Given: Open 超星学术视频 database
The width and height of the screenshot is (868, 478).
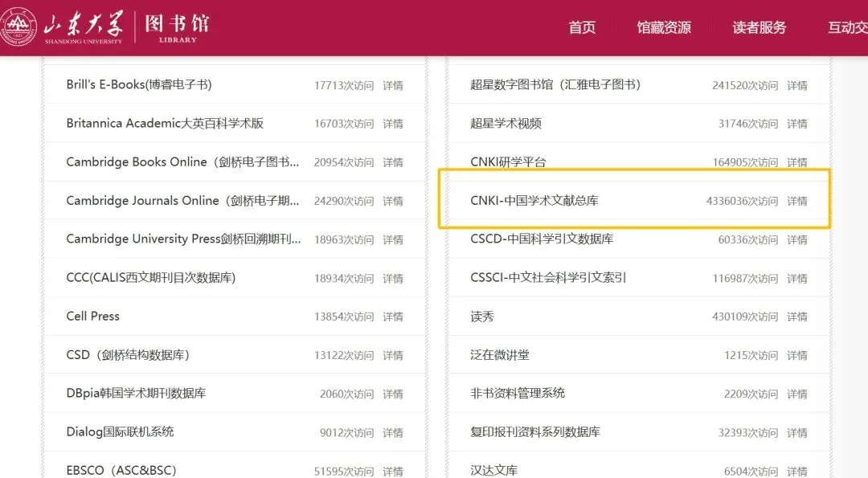Looking at the screenshot, I should (506, 123).
